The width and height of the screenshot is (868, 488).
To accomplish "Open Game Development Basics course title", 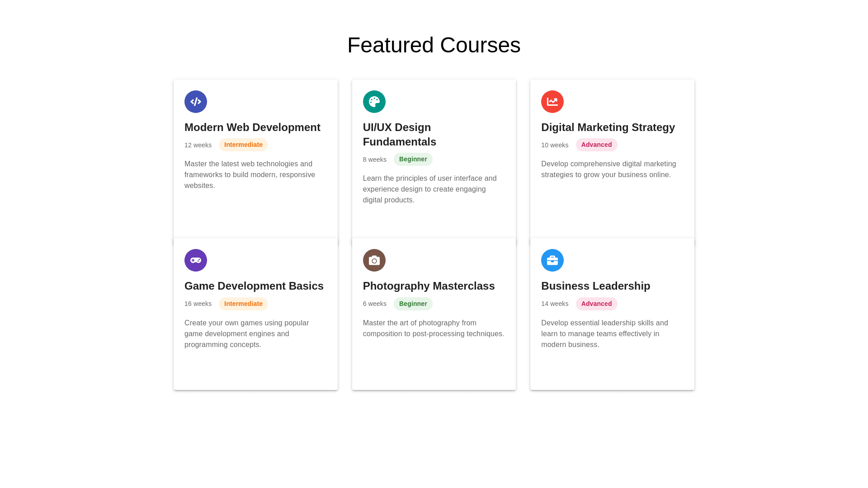I will (254, 286).
